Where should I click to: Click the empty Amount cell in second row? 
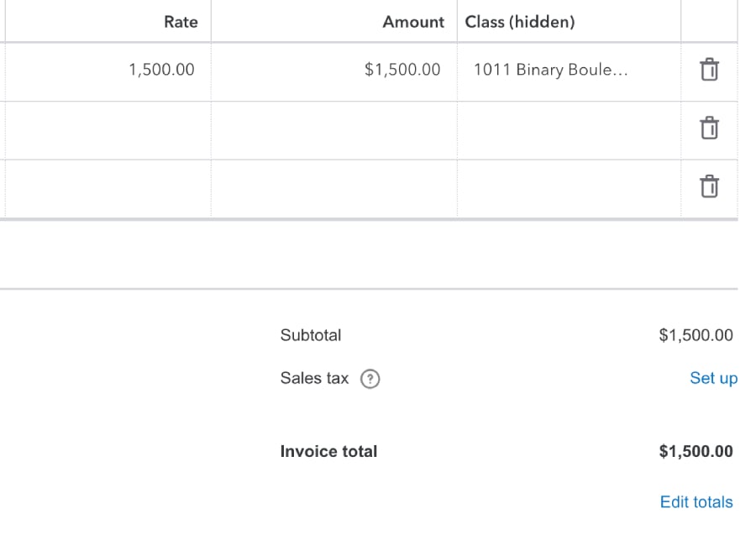333,130
